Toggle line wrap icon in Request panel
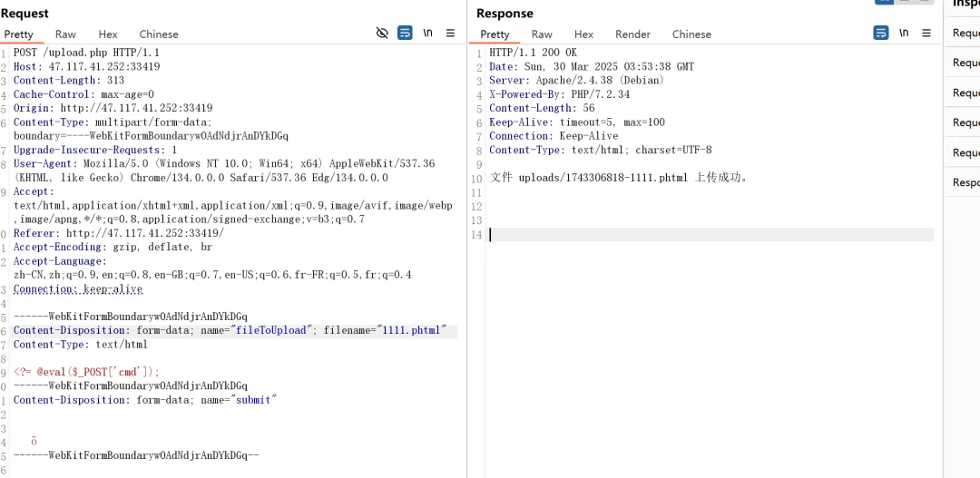 coord(405,34)
